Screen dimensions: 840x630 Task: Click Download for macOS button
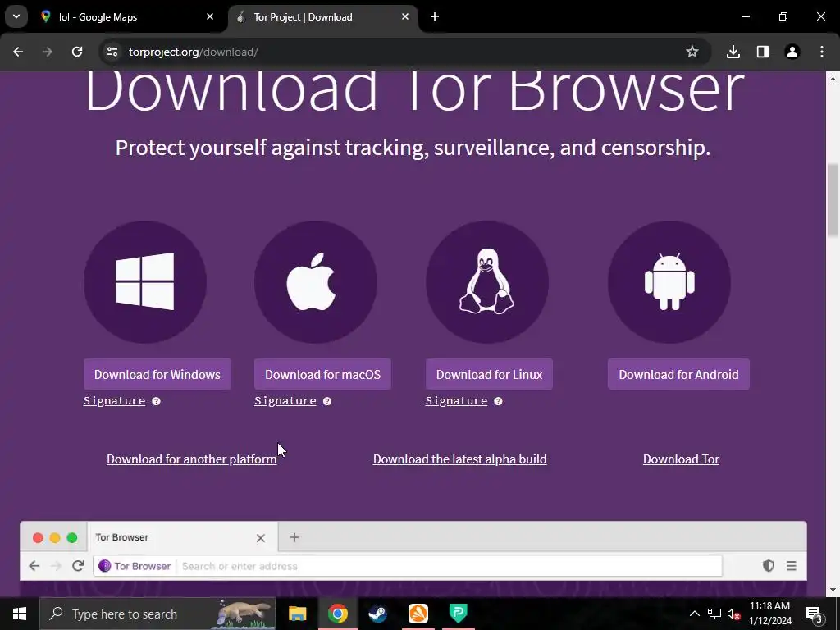(322, 374)
